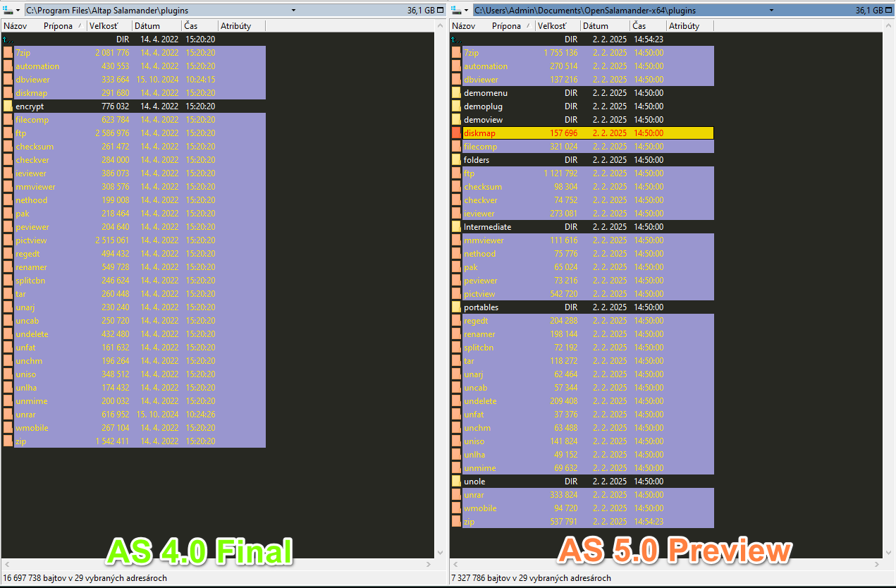
Task: Click 7zip folder icon in the Altap Salamander panel
Action: [x=8, y=53]
